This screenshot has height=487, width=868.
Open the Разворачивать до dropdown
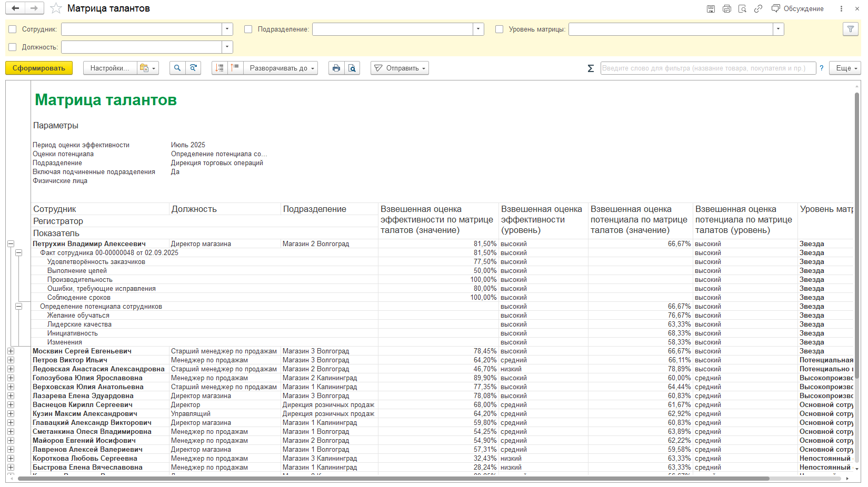(280, 68)
